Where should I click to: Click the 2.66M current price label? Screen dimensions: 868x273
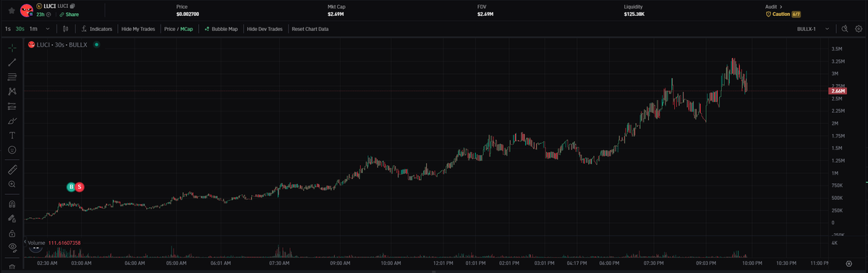[x=838, y=91]
